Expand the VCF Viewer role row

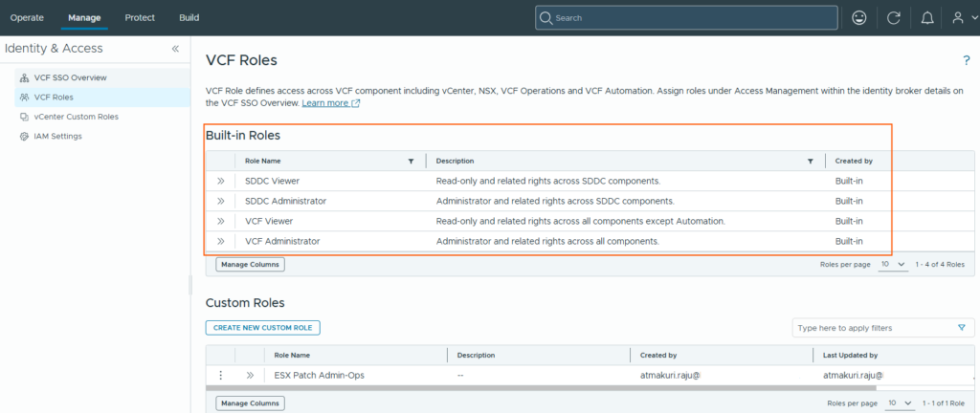tap(221, 221)
